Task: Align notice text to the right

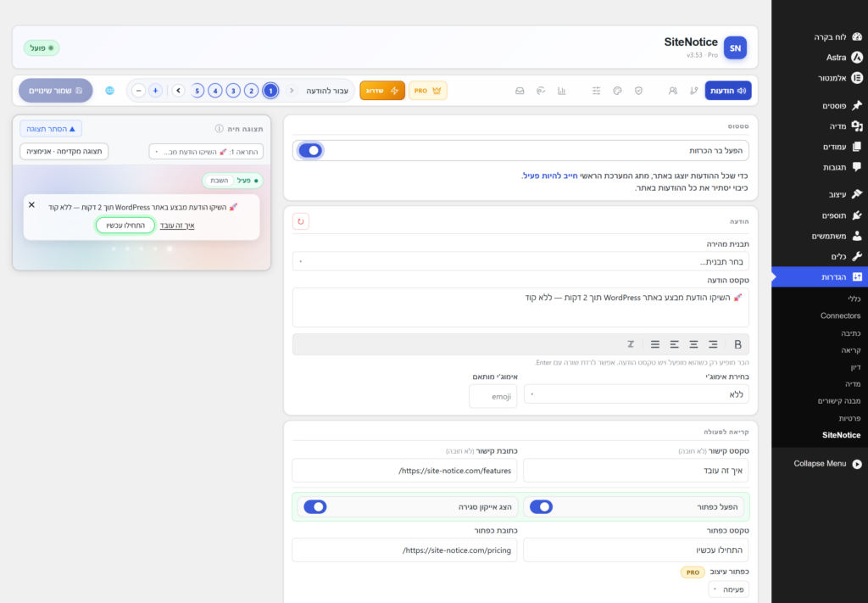Action: point(713,344)
